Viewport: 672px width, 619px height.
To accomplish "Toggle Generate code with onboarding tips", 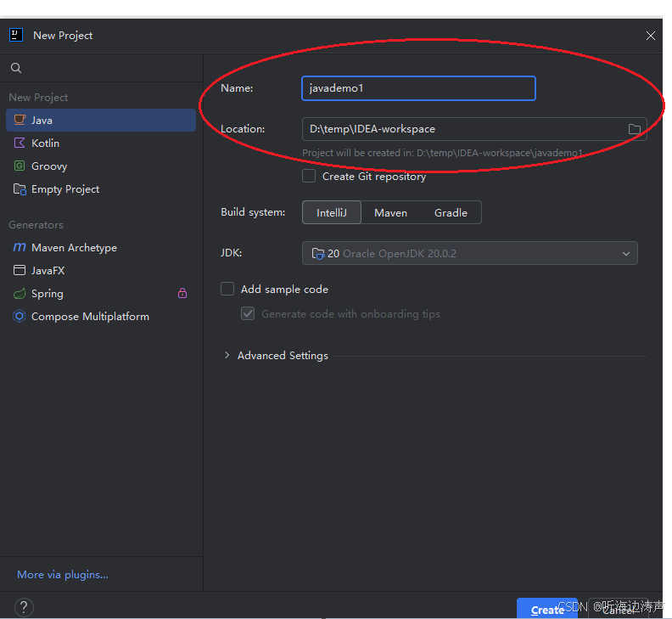I will tap(248, 313).
